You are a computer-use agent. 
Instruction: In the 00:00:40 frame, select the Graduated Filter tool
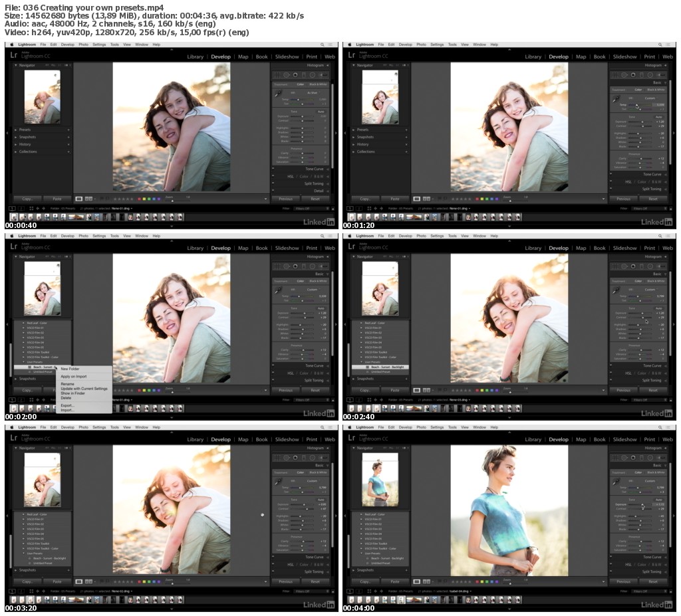pos(303,74)
